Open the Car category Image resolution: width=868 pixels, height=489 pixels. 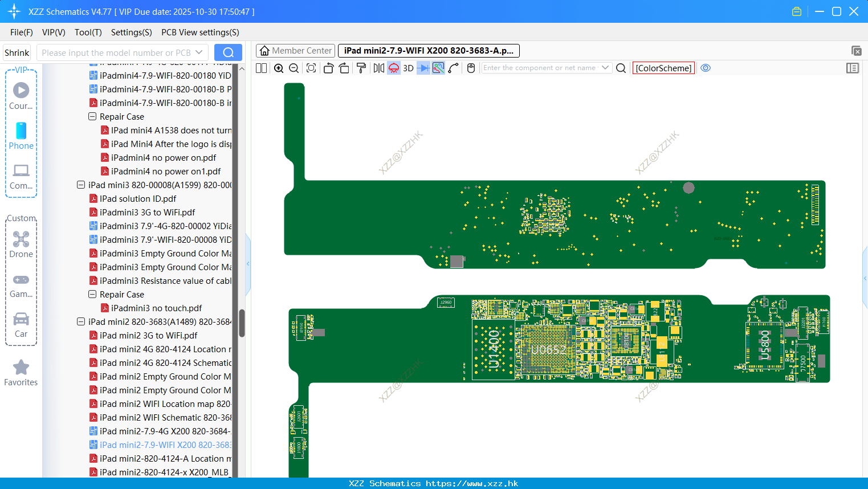[21, 325]
